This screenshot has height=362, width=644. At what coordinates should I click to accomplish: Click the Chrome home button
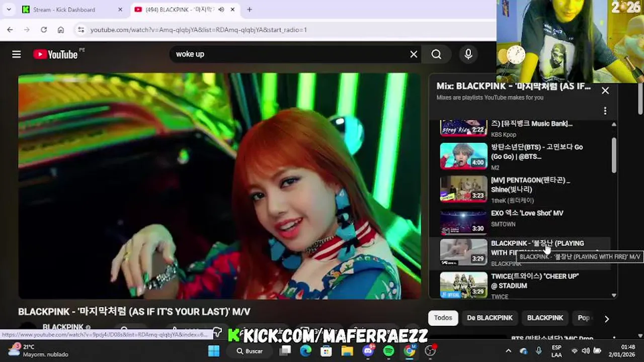pos(61,30)
